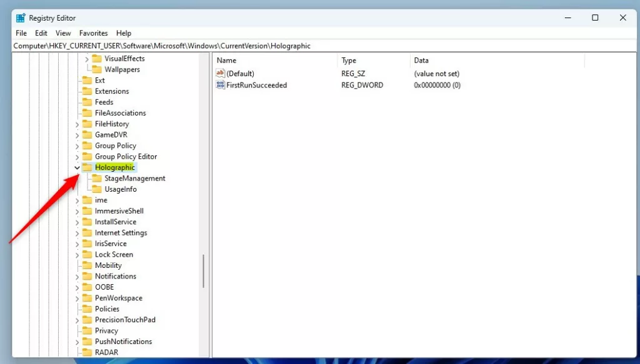Select the PenWorkspace key label

click(118, 298)
